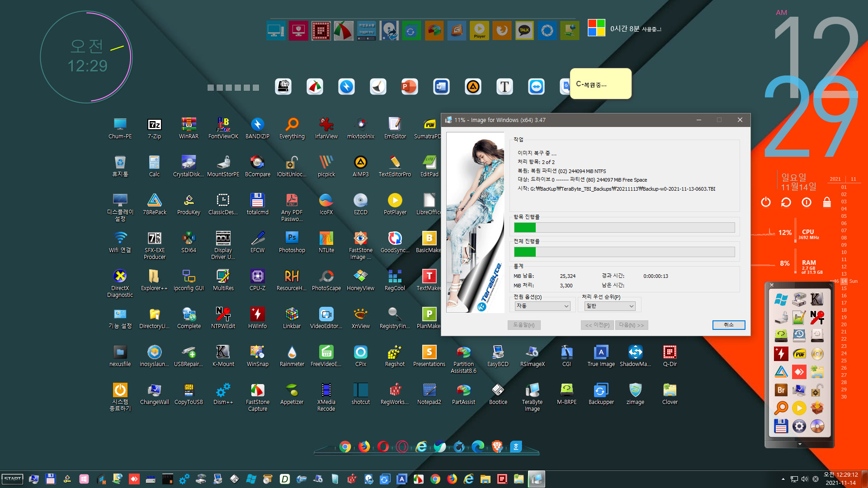868x488 pixels.
Task: Open 시스템 종료하기 shutdown icon
Action: (x=120, y=397)
